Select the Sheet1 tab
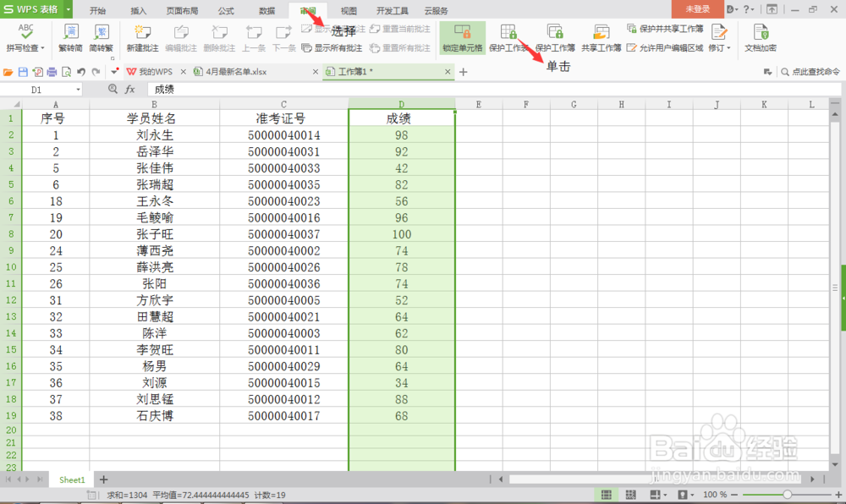846x504 pixels. 72,479
